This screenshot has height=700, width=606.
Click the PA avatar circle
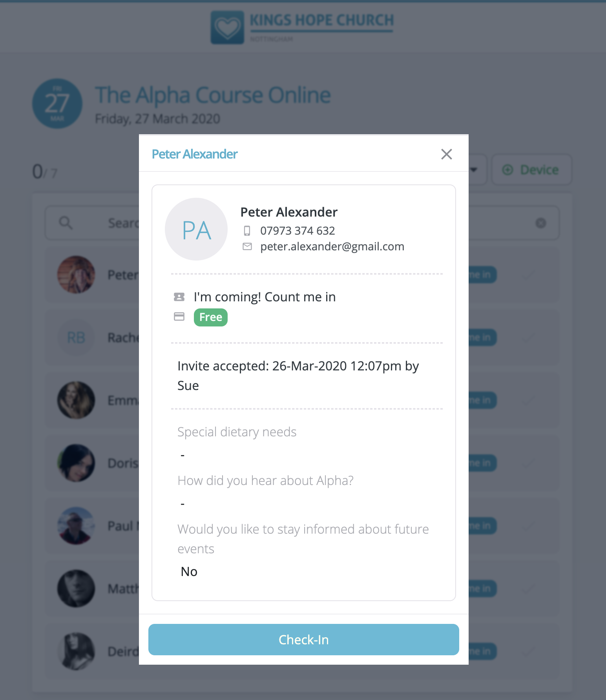click(x=196, y=229)
